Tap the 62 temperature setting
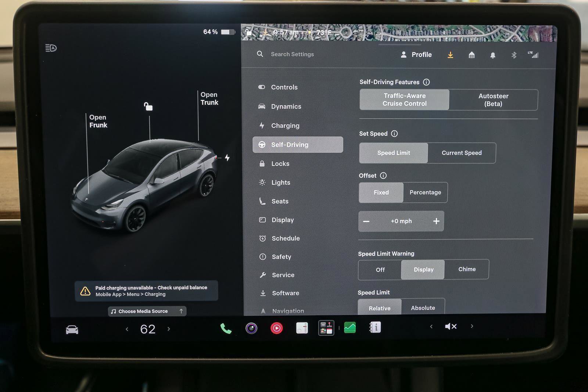588x392 pixels. 148,329
